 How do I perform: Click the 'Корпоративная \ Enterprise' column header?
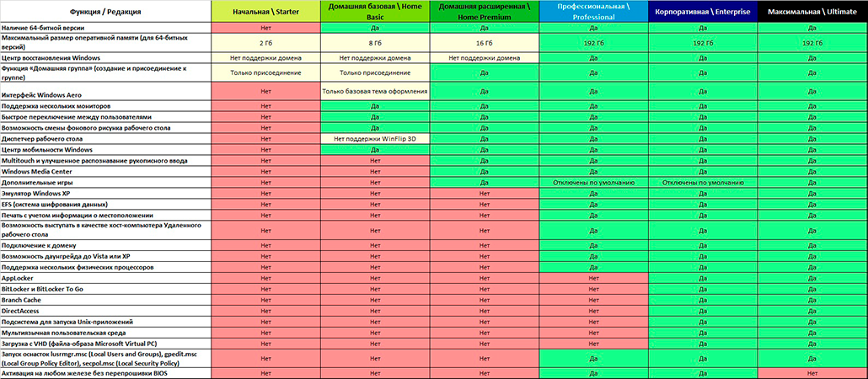click(705, 11)
